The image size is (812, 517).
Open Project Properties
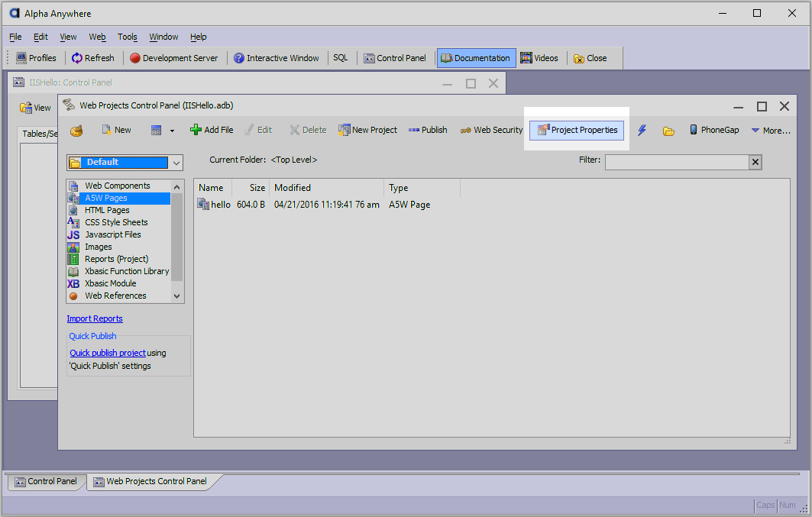point(577,130)
